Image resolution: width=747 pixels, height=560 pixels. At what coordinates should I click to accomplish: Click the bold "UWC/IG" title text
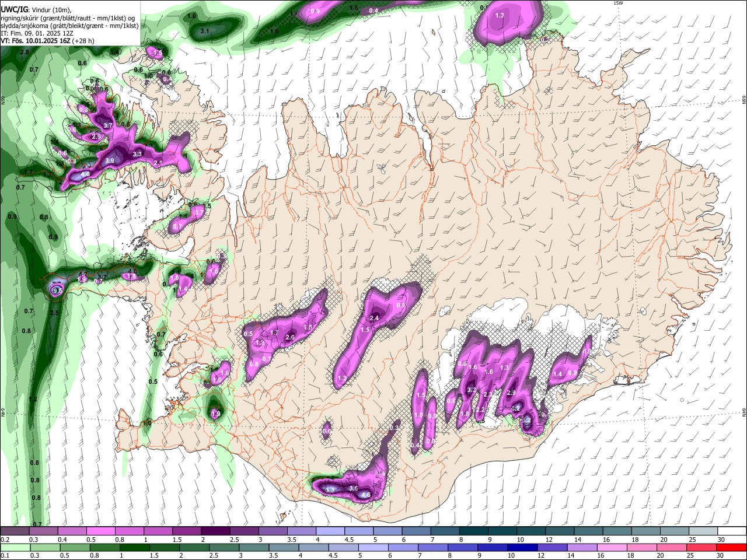14,9
